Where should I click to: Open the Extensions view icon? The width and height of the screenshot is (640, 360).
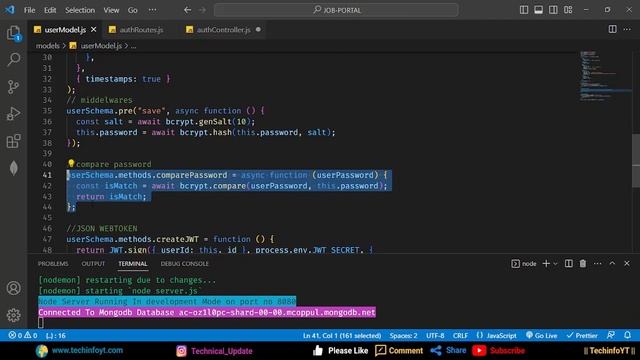click(13, 141)
